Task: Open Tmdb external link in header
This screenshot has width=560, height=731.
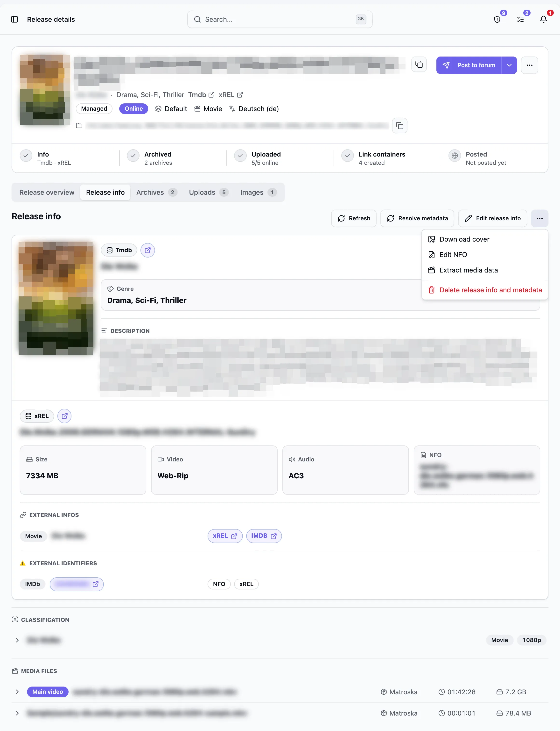Action: 201,95
